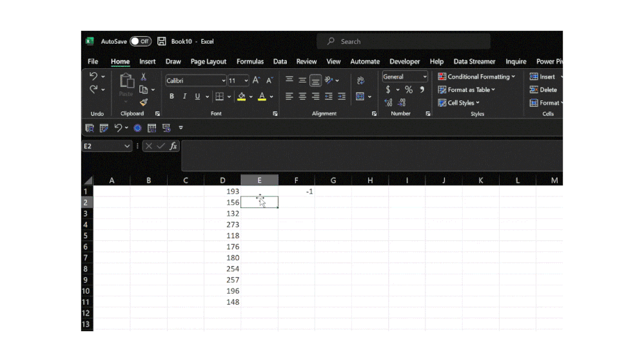Click the Paste clipboard icon
Viewport: 644px width, 362px height.
(126, 81)
